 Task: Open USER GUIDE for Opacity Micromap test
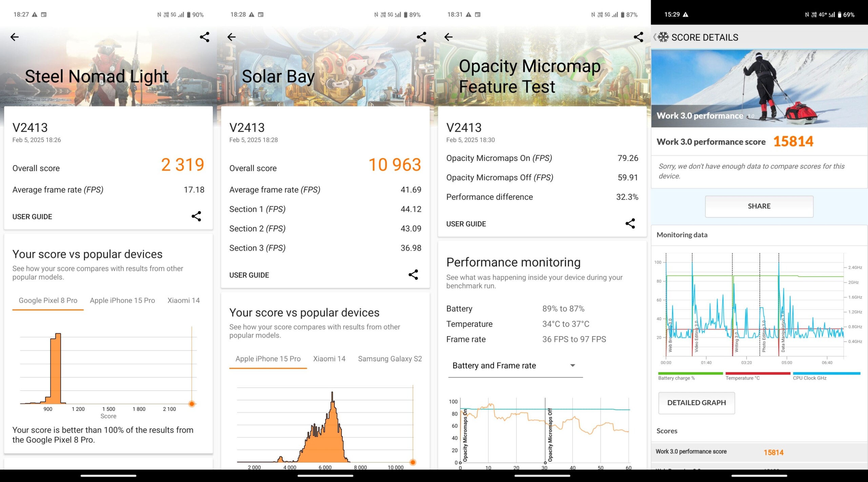click(466, 224)
